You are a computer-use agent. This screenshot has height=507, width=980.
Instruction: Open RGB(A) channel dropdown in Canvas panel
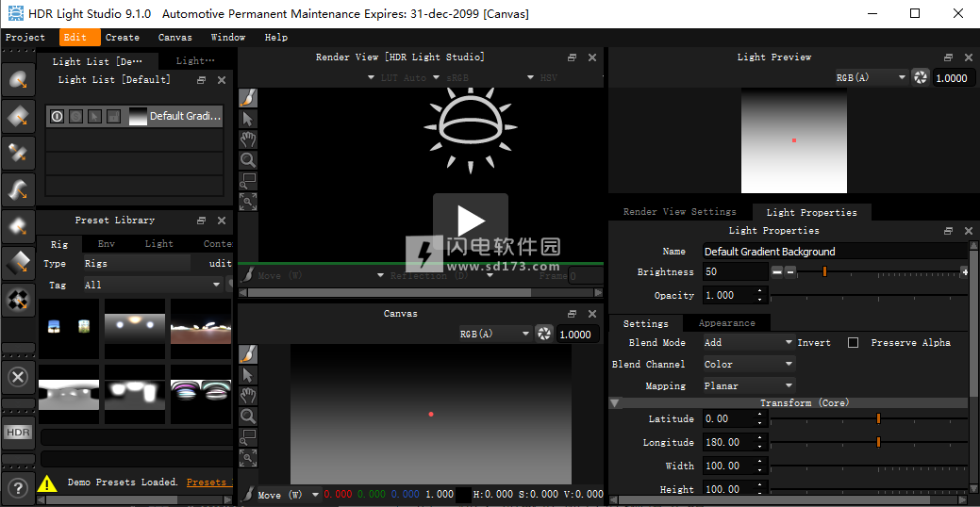coord(495,334)
